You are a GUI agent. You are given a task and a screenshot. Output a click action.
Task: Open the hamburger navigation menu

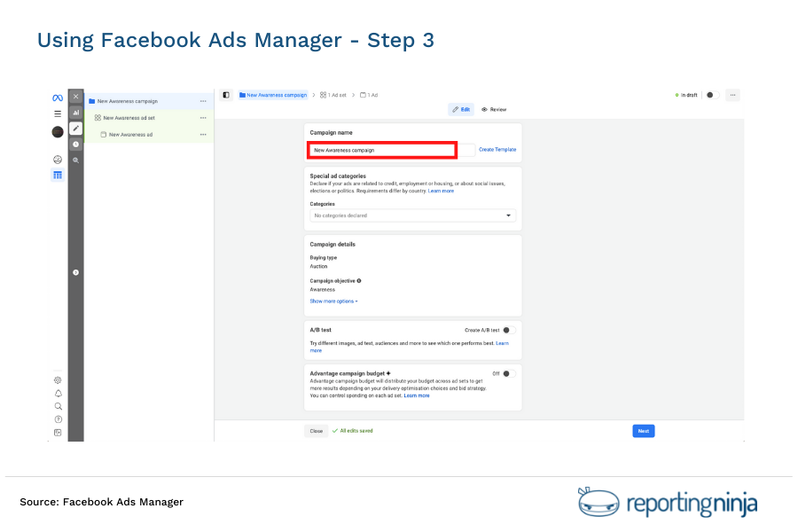(x=57, y=113)
